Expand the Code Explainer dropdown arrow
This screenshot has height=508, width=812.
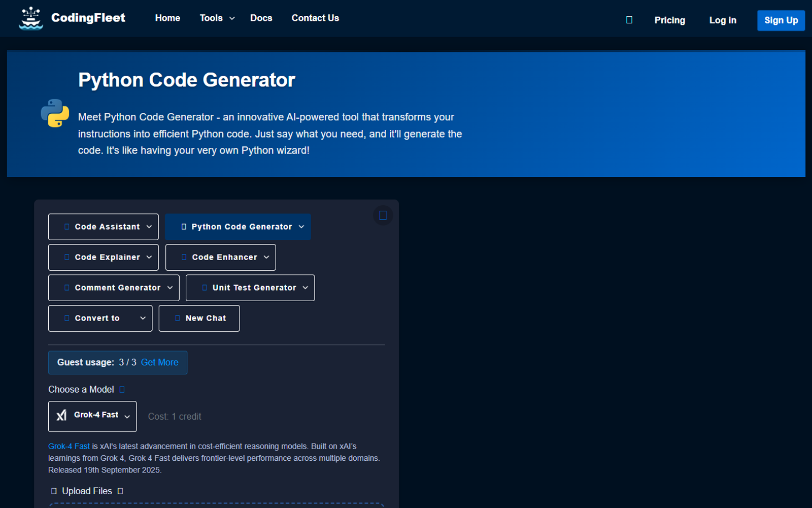tap(149, 257)
